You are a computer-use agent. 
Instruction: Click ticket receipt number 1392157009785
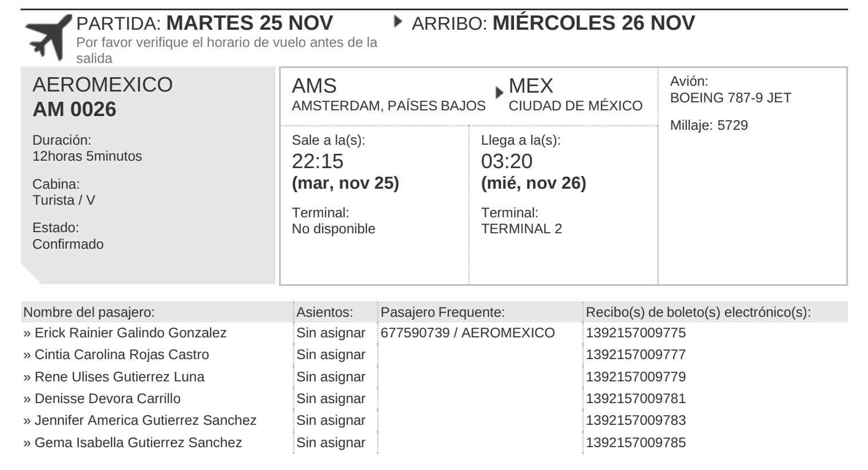pos(636,443)
